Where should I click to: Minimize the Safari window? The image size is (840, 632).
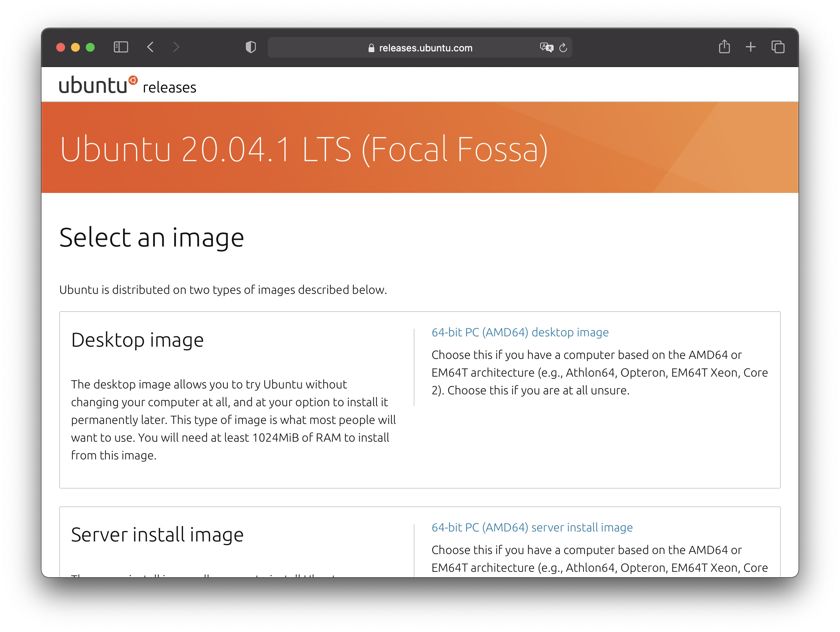point(75,47)
